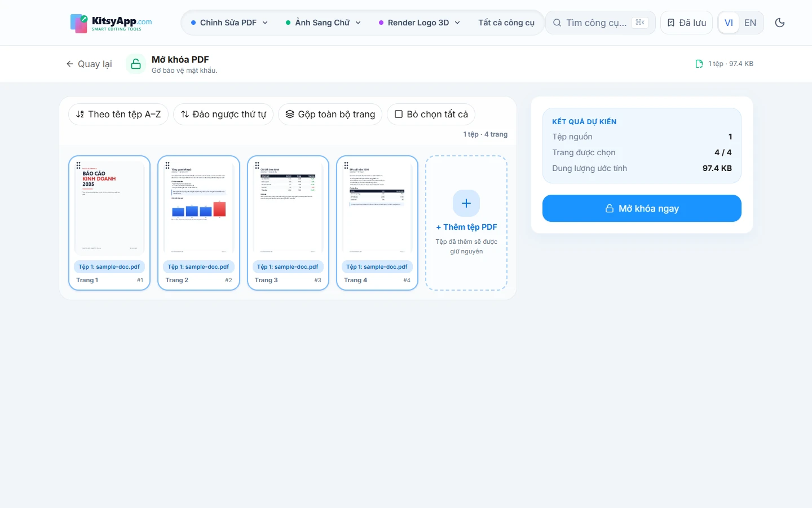Click the KitsyApp logo
Screen dimensions: 812x508
(111, 23)
